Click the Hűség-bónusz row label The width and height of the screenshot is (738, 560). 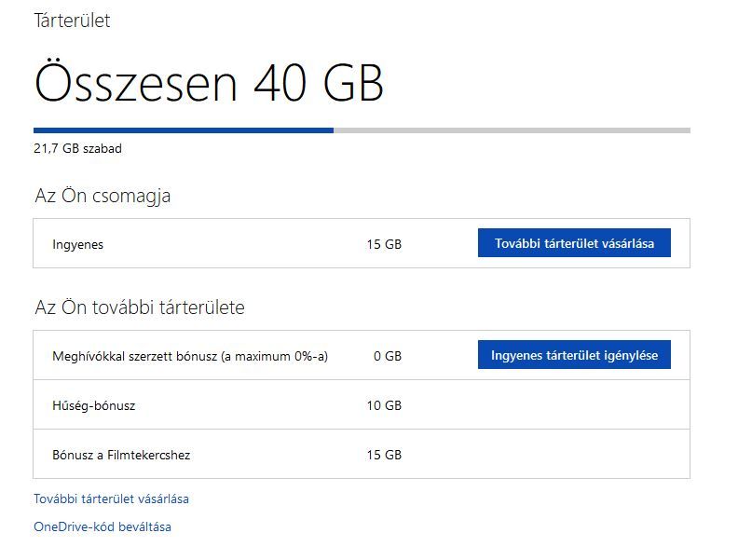[94, 405]
